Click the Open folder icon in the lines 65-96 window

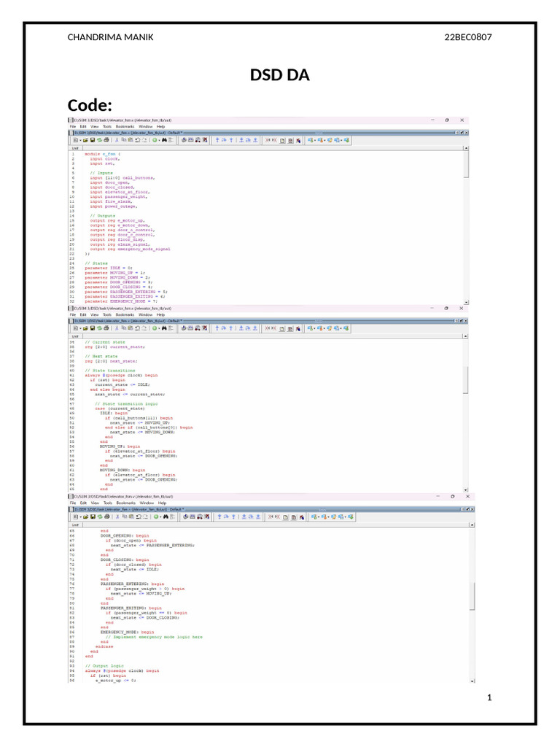tap(86, 517)
